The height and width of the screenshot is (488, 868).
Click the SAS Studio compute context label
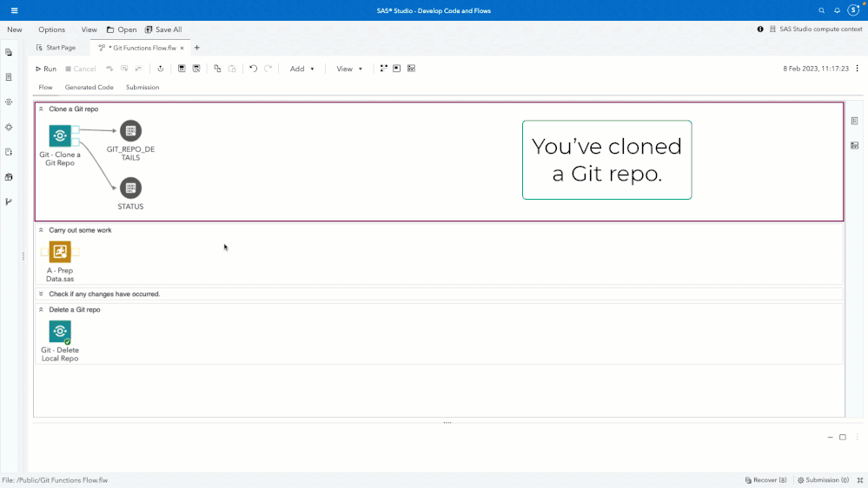(x=821, y=30)
